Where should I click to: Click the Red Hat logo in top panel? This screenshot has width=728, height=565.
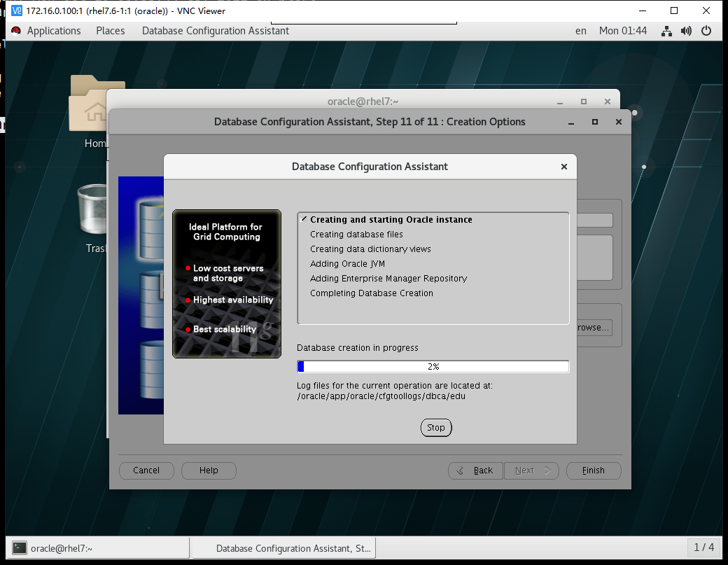[x=16, y=31]
